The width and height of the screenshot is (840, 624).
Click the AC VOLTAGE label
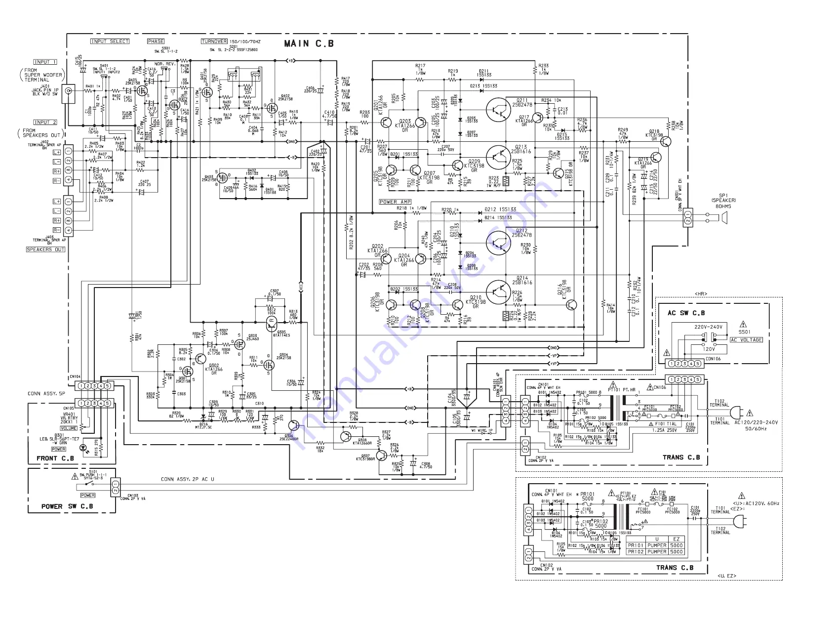click(x=747, y=340)
